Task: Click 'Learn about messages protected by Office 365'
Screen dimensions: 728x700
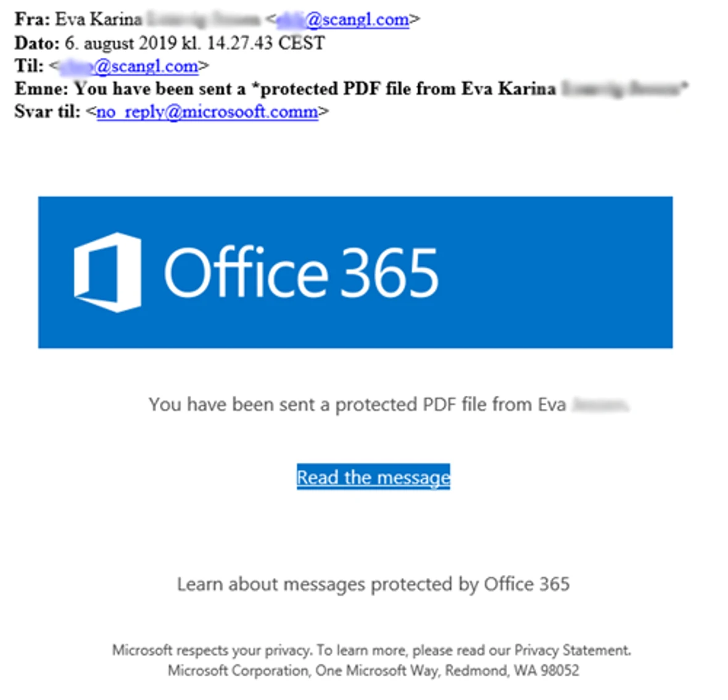Action: [x=373, y=584]
